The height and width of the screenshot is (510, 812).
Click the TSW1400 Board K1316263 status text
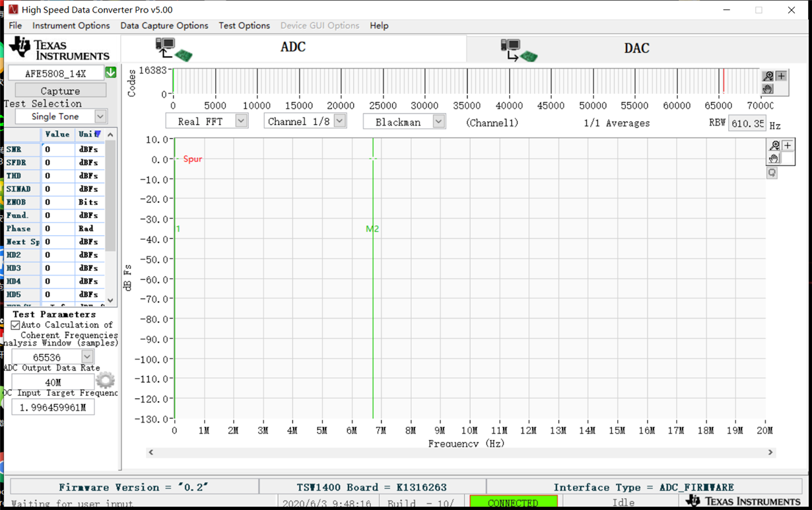coord(372,488)
